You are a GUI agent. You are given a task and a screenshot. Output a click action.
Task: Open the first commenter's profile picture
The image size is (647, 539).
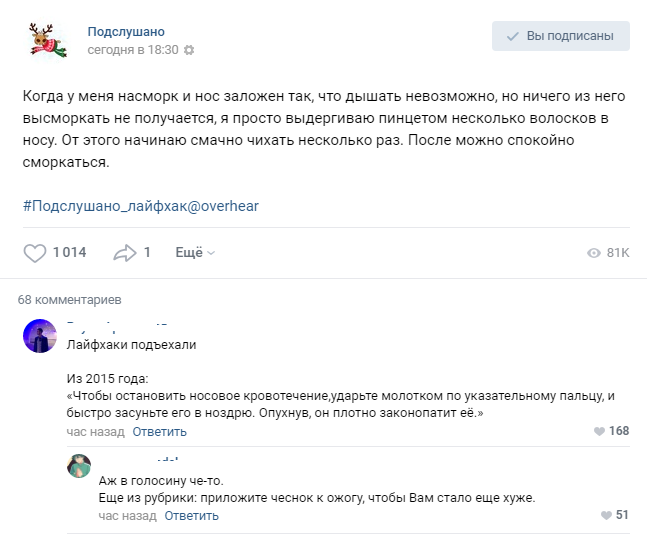(39, 337)
